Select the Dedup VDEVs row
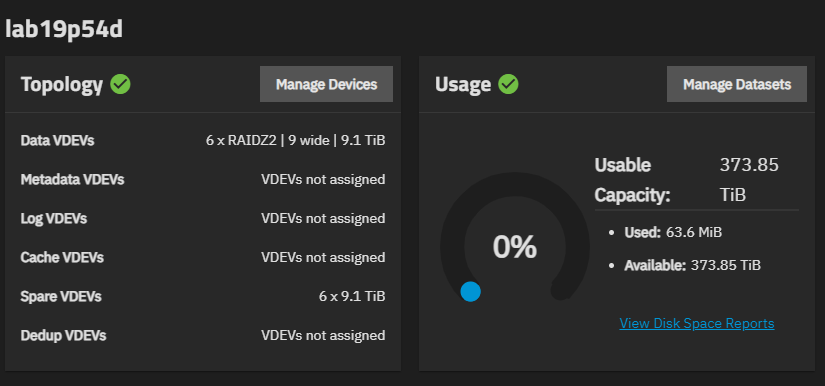Screen dimensions: 825x386 tap(203, 335)
